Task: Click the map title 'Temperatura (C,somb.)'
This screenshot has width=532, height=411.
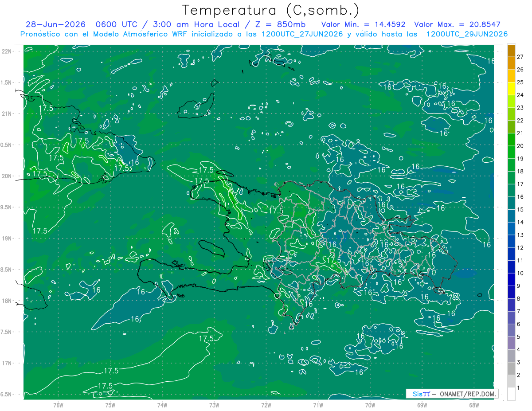Action: (271, 10)
